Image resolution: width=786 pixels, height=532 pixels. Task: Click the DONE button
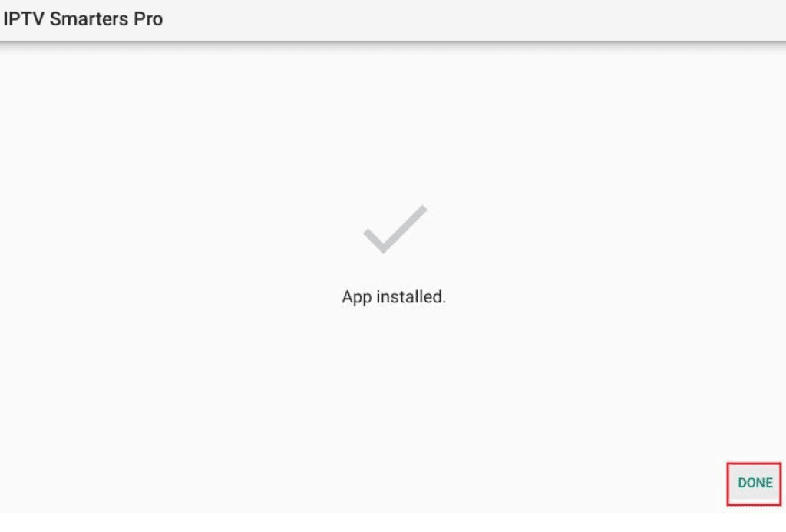(x=755, y=484)
